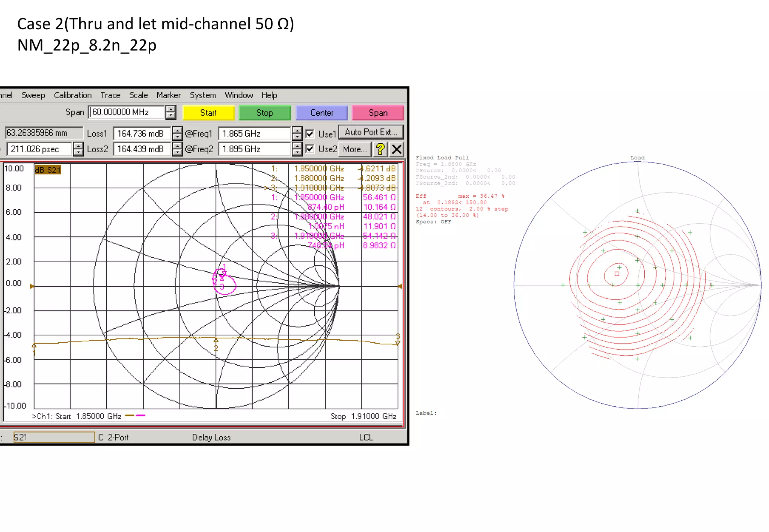Click the Stop 1.91000 GHz label
This screenshot has height=532, width=769.
363,416
